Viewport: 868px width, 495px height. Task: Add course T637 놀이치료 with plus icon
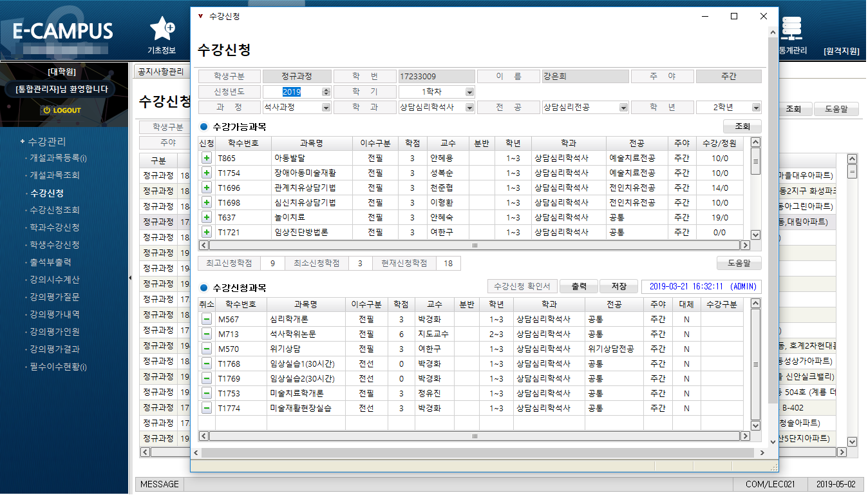(207, 217)
